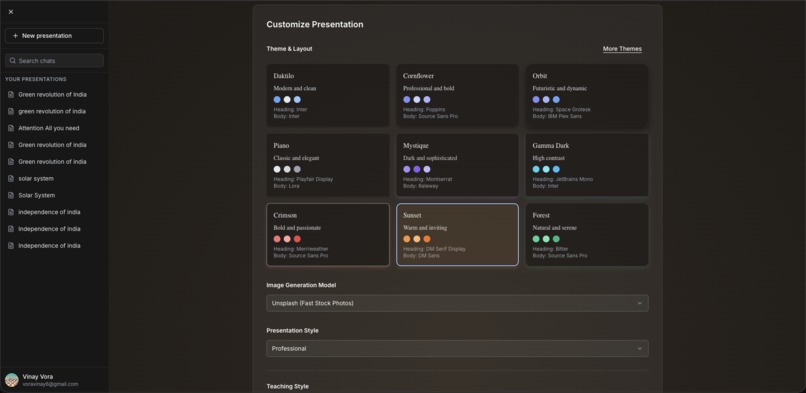This screenshot has width=806, height=393.
Task: Click first purple swatch in Mystique
Action: [407, 169]
